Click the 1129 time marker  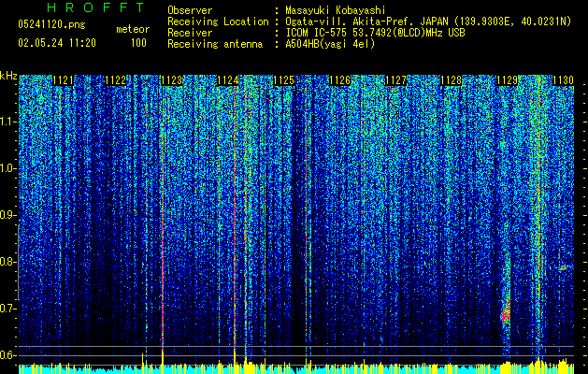point(507,80)
